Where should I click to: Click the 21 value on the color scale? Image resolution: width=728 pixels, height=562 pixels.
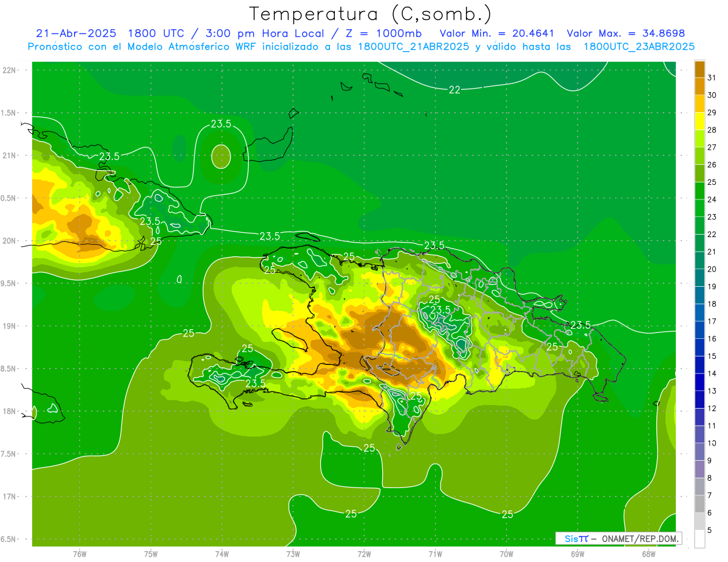[712, 252]
